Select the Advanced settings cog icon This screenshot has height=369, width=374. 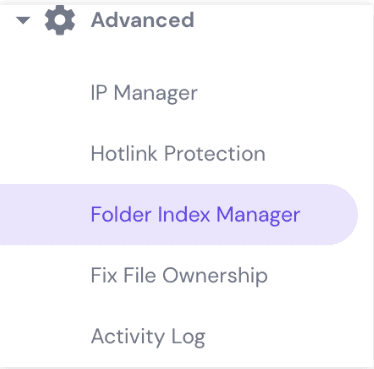click(60, 20)
